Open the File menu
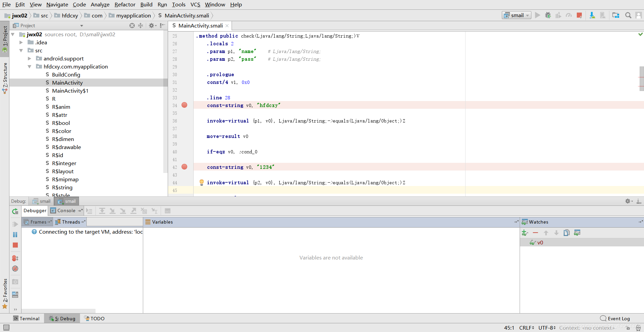Screen dimensions: 644x332 [x=6, y=4]
